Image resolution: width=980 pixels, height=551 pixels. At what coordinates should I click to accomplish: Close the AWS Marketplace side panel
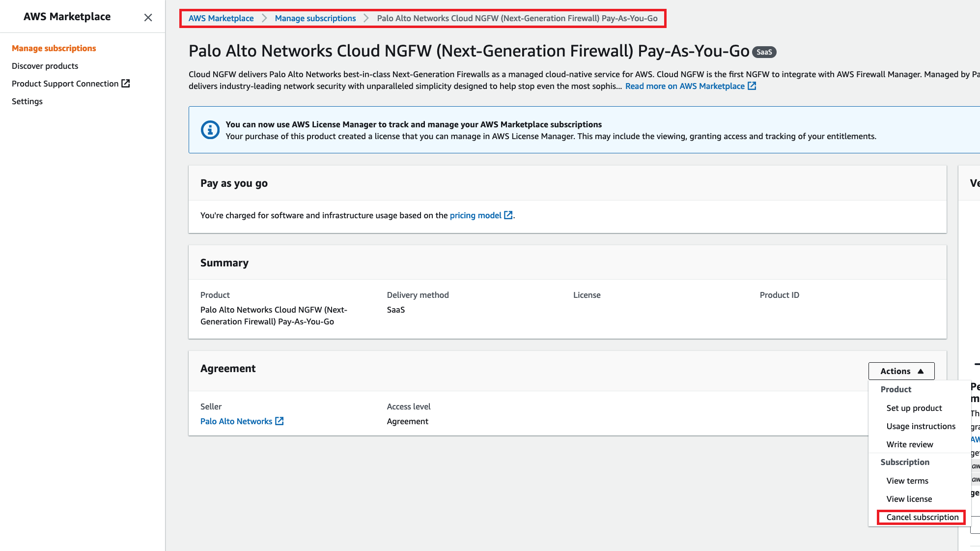[x=148, y=18]
